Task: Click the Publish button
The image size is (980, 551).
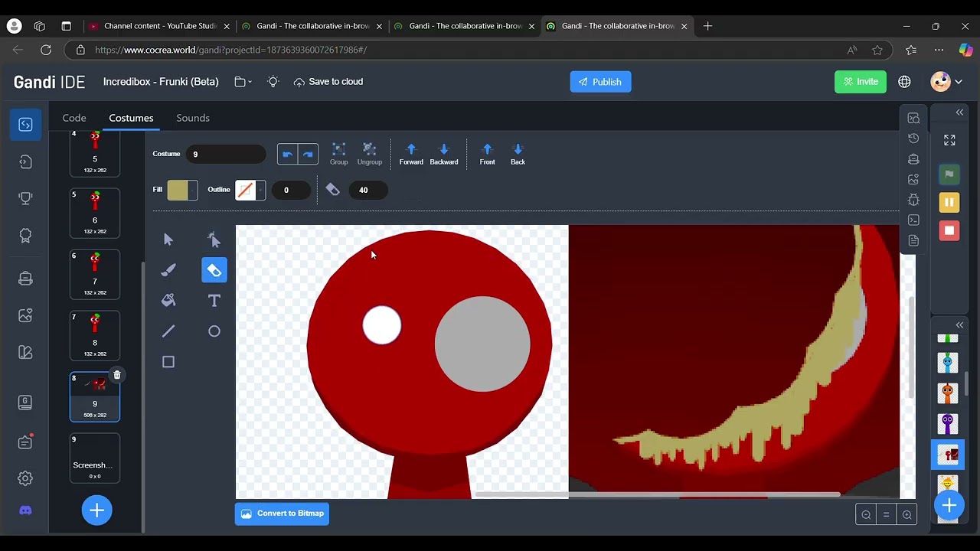Action: pos(600,82)
